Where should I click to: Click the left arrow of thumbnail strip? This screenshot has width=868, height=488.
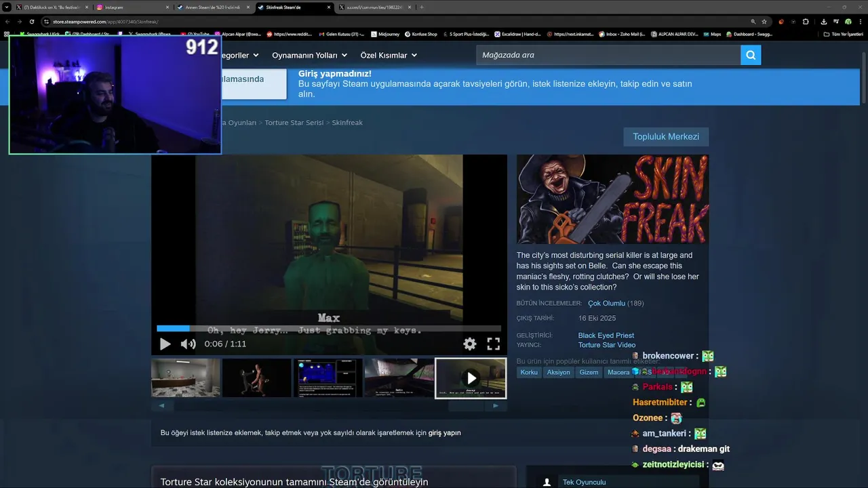point(161,406)
